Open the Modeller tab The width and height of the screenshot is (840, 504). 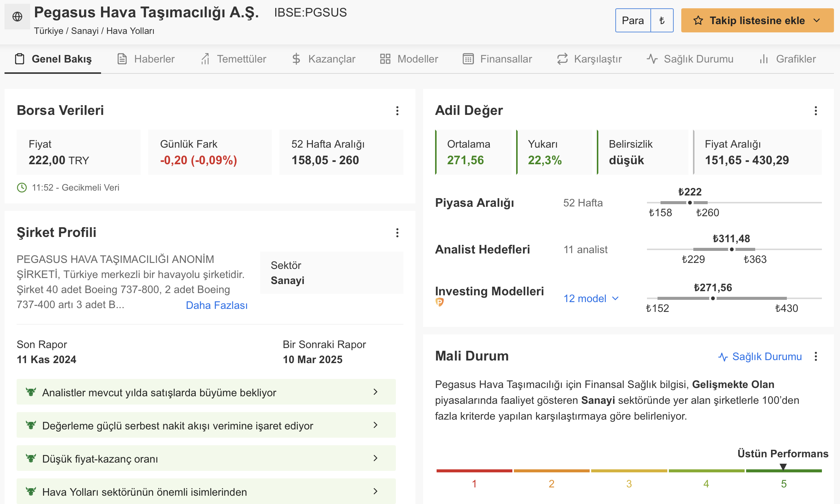pyautogui.click(x=409, y=59)
